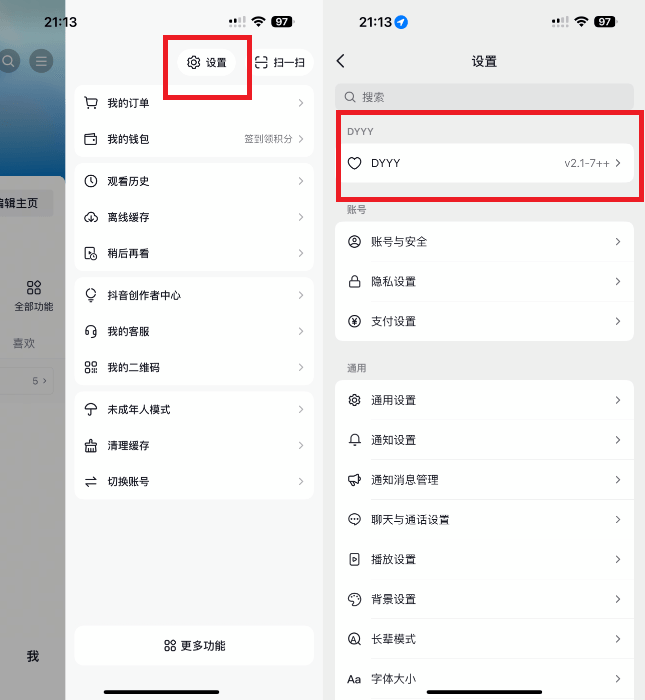Expand the 我的钱包 row chevron
The image size is (645, 700).
click(x=301, y=139)
